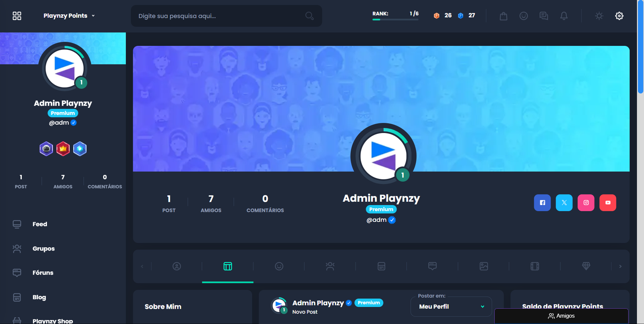This screenshot has width=644, height=324.
Task: Click the search input field
Action: [x=219, y=16]
